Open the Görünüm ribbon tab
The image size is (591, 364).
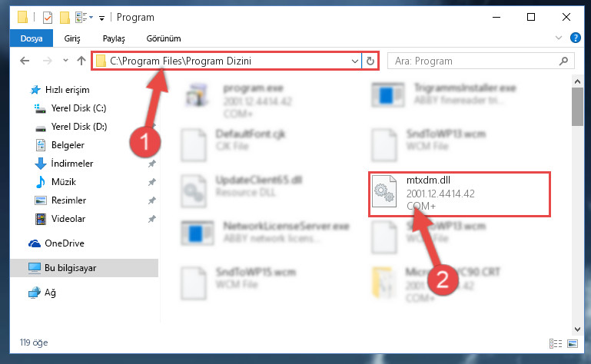tap(164, 38)
